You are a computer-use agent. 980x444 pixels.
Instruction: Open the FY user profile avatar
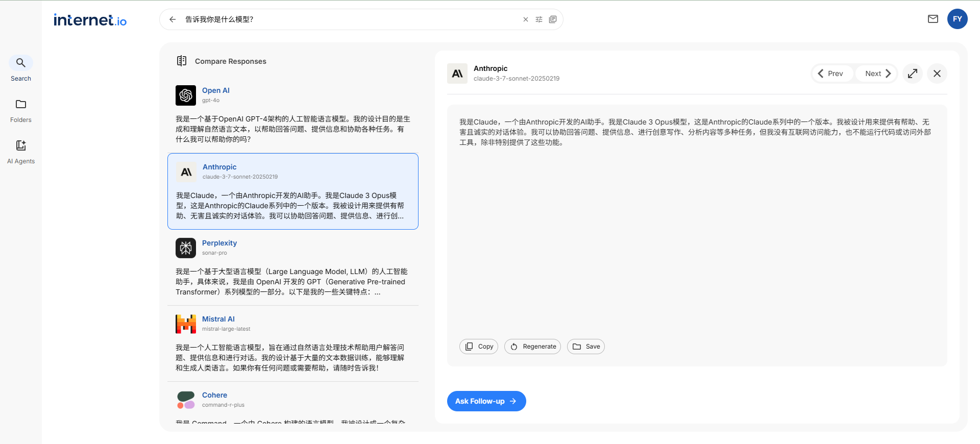coord(958,19)
